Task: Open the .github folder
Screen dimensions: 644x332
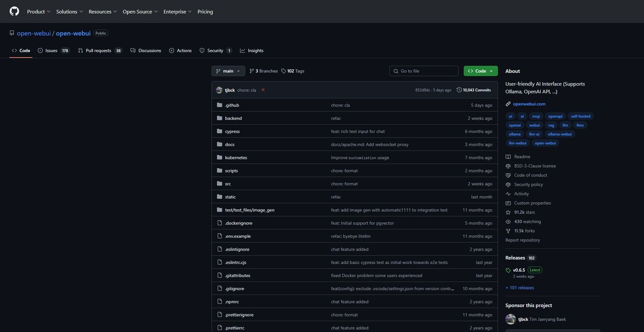Action: click(x=232, y=105)
